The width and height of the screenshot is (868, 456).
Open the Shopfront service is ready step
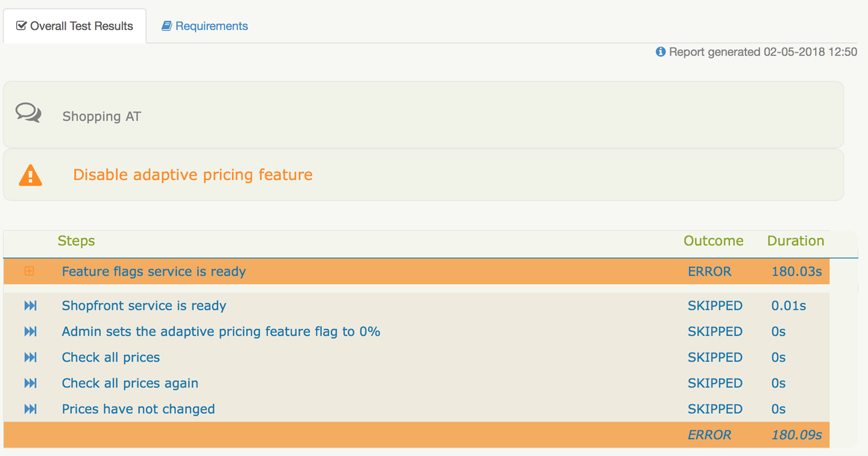tap(144, 306)
